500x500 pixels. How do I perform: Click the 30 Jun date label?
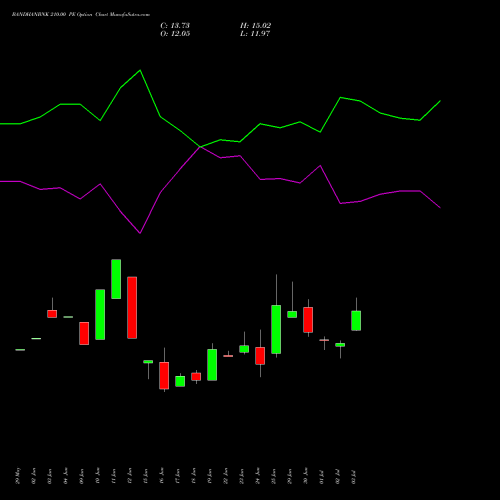click(x=306, y=476)
